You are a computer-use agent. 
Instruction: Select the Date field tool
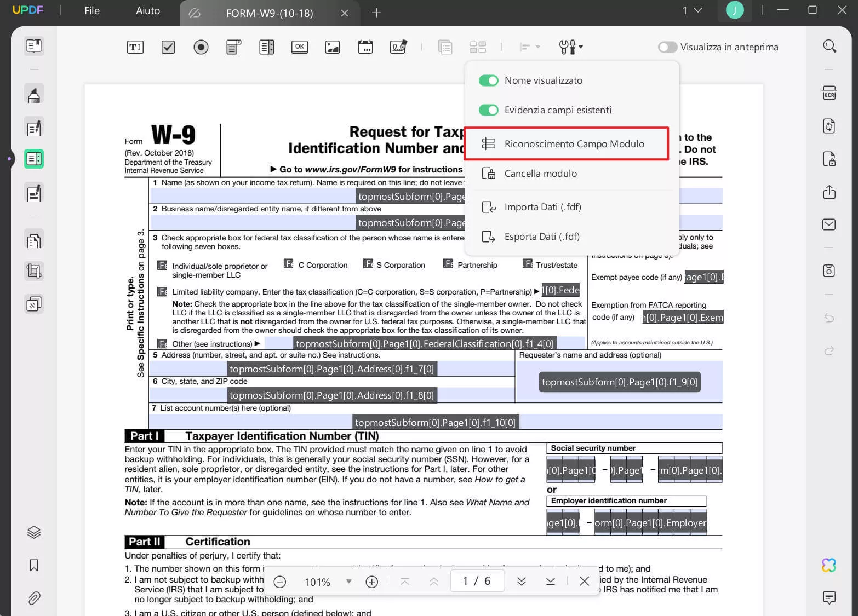365,47
